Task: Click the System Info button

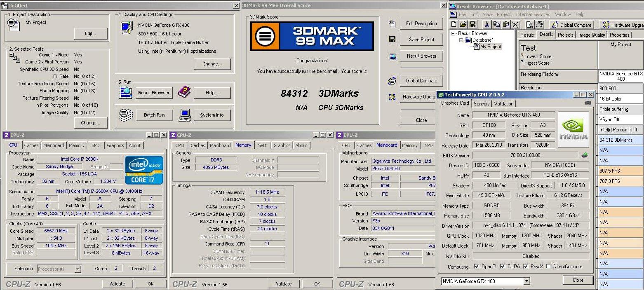Action: tap(212, 115)
